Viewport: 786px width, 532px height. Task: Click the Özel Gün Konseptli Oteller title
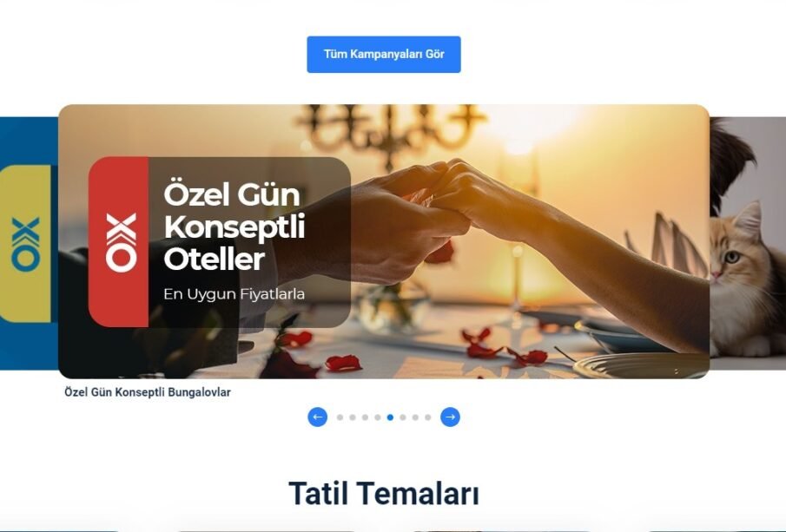point(234,227)
